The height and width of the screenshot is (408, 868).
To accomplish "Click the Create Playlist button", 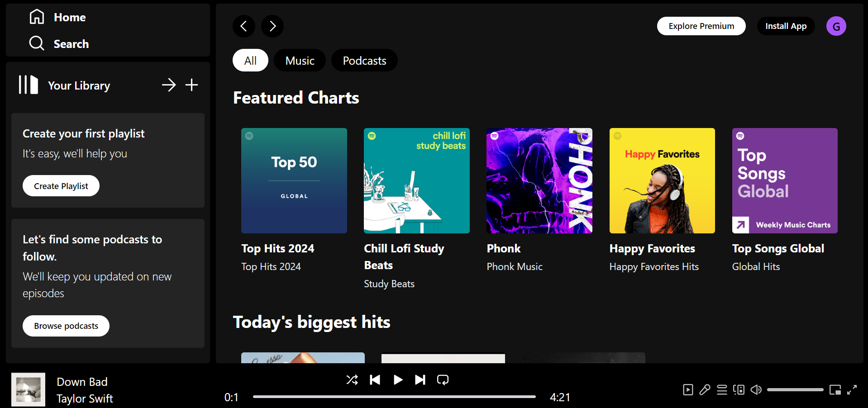I will tap(61, 186).
